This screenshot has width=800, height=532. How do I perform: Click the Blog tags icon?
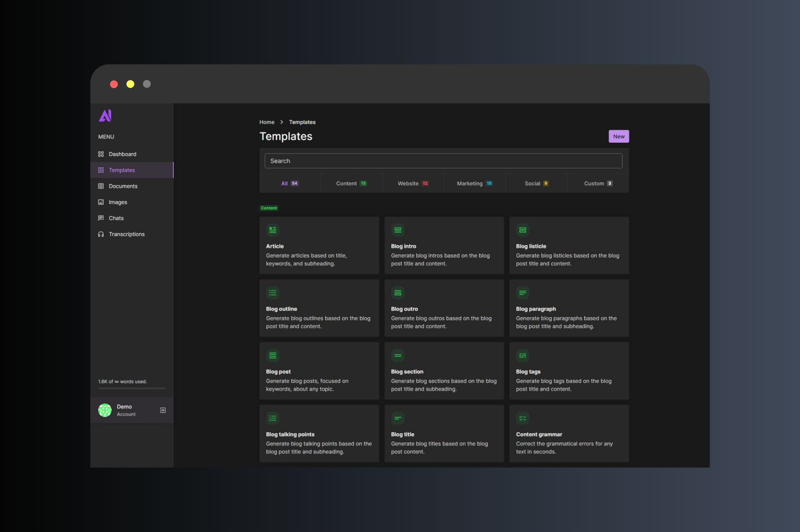522,355
